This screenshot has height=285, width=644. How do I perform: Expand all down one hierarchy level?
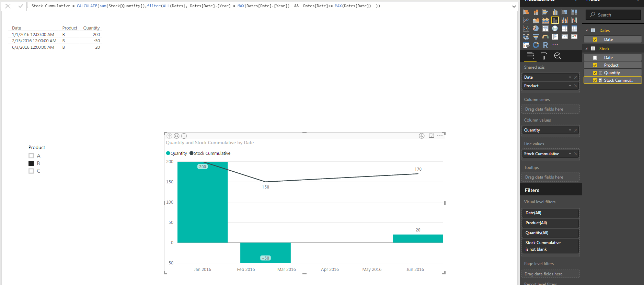(184, 136)
